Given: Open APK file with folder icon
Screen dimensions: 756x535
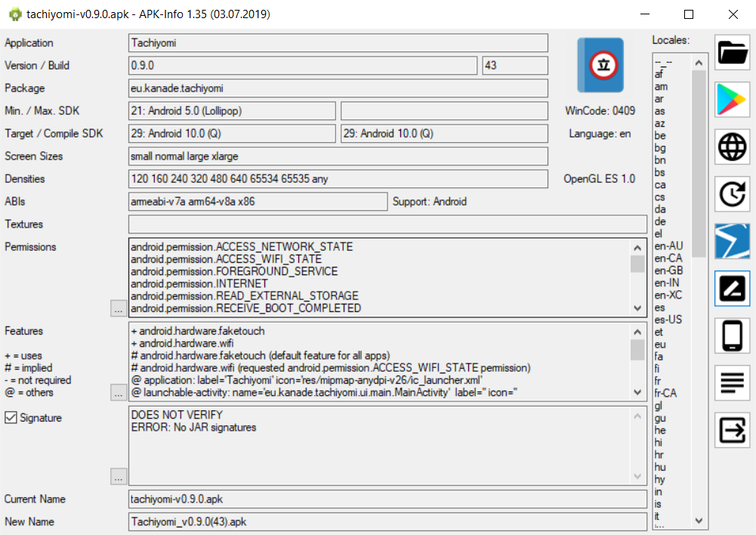Looking at the screenshot, I should pyautogui.click(x=732, y=53).
